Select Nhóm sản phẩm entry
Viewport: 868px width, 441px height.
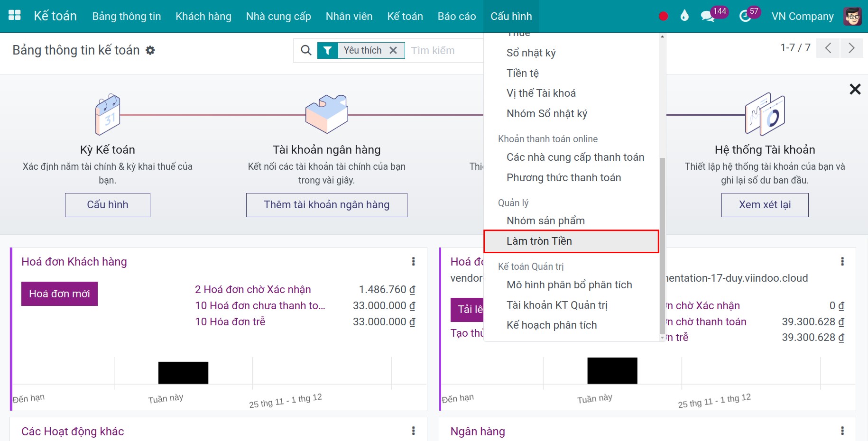pos(571,220)
